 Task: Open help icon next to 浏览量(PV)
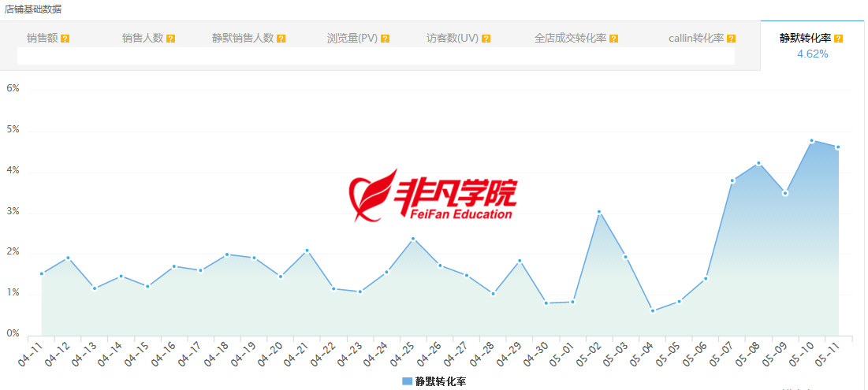point(386,39)
